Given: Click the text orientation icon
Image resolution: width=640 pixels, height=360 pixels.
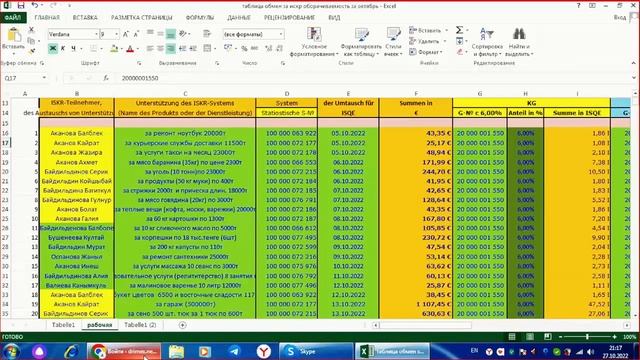Looking at the screenshot, I should tap(183, 33).
